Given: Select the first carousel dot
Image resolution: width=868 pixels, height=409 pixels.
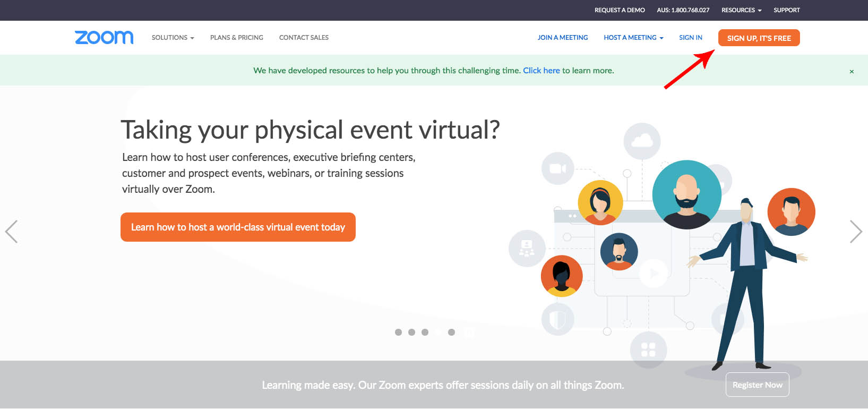Looking at the screenshot, I should (398, 332).
